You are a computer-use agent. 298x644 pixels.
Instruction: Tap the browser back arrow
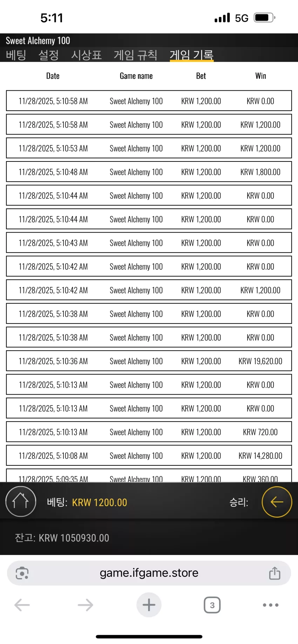point(22,605)
